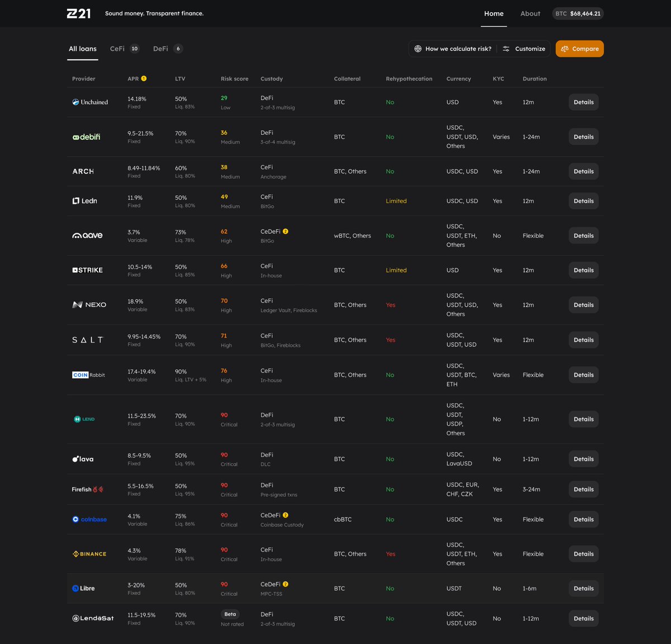Click the Provider column header
671x644 pixels.
[84, 79]
